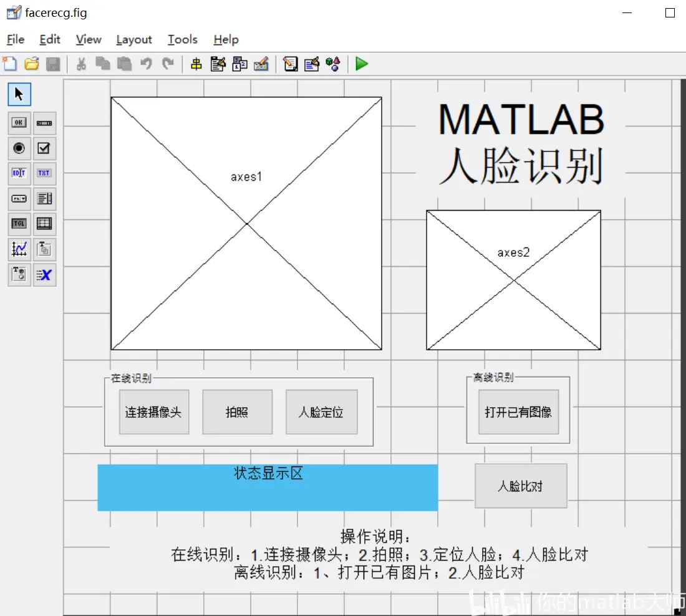Select the blue 状态显示区 text panel

pyautogui.click(x=268, y=488)
